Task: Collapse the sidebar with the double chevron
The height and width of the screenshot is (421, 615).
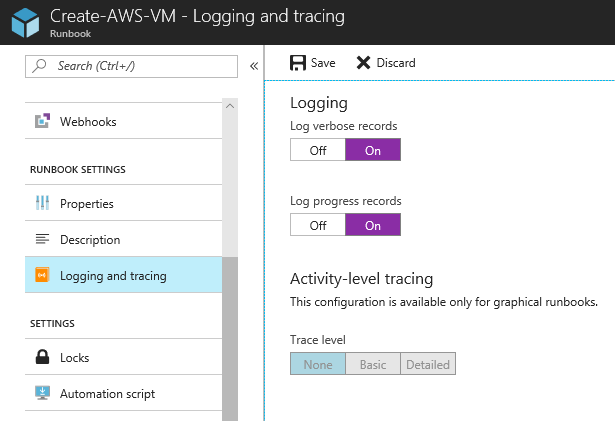Action: click(x=254, y=66)
